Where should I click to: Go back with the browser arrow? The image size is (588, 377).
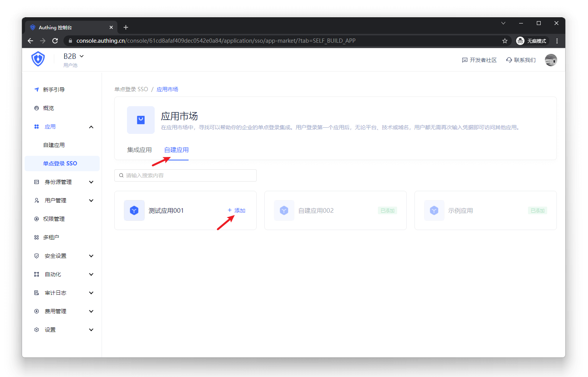click(30, 41)
